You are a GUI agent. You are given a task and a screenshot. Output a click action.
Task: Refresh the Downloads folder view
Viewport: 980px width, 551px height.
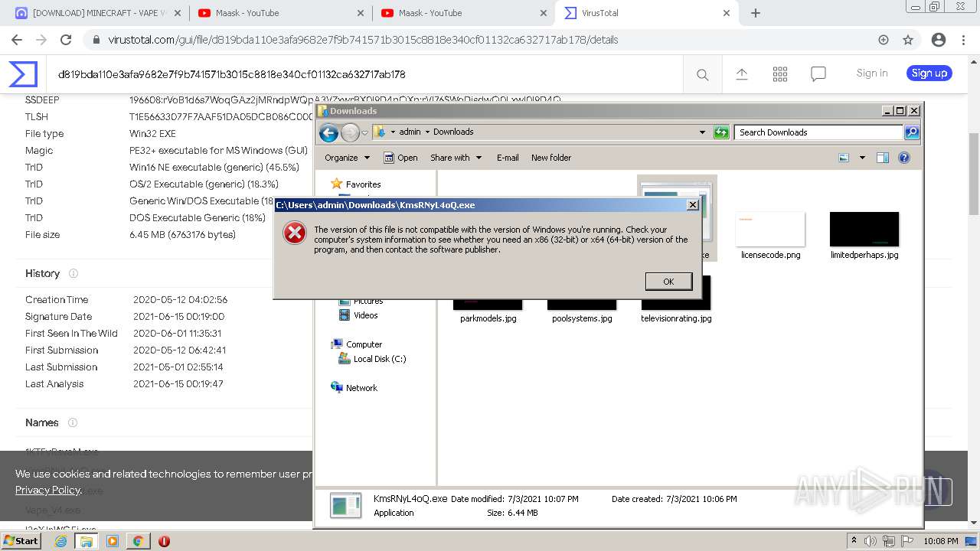point(721,132)
